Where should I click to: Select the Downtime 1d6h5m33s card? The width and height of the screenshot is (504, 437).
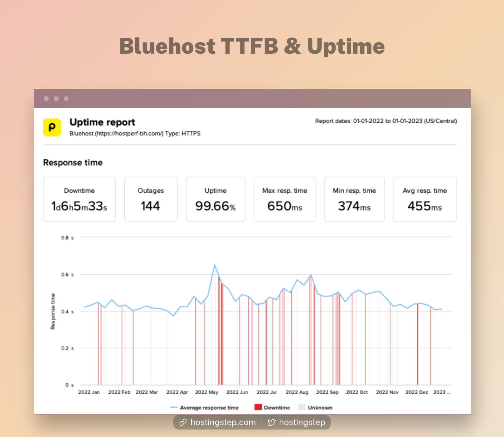click(x=80, y=199)
